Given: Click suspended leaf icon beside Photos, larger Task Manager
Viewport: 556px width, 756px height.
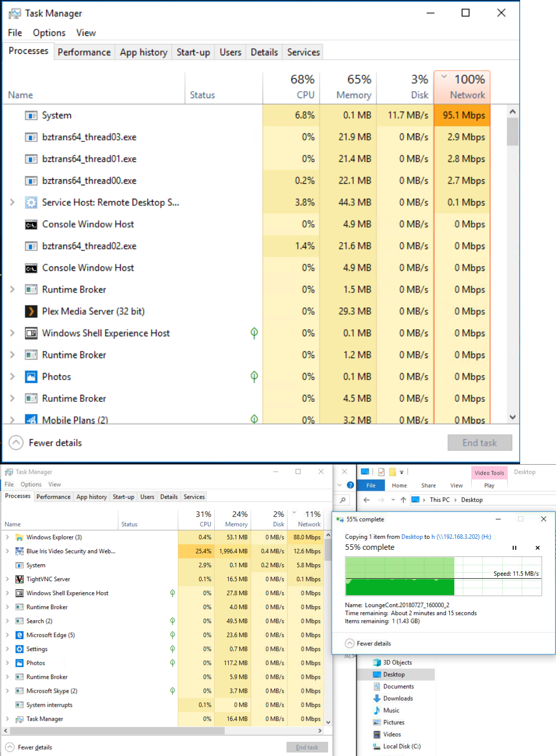Looking at the screenshot, I should [x=254, y=377].
